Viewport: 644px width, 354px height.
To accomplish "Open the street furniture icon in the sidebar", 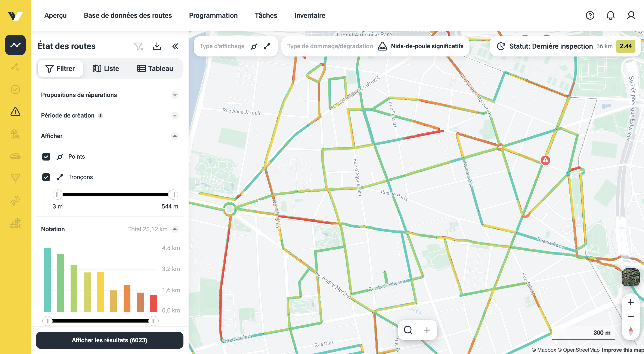I will pyautogui.click(x=15, y=135).
